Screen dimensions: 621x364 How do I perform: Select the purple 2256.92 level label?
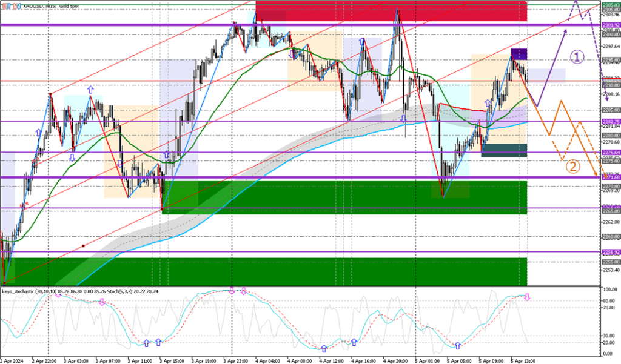point(610,251)
